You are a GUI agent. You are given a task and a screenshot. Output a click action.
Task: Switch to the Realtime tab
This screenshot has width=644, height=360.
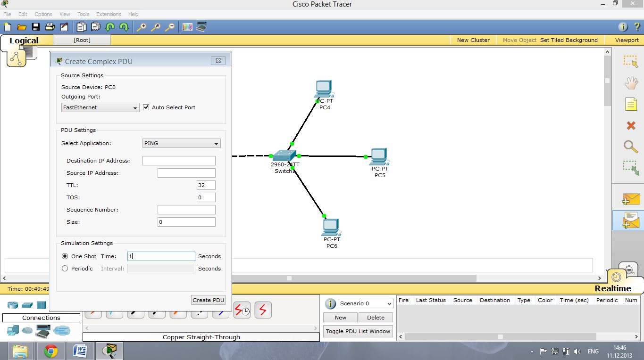[x=613, y=288]
